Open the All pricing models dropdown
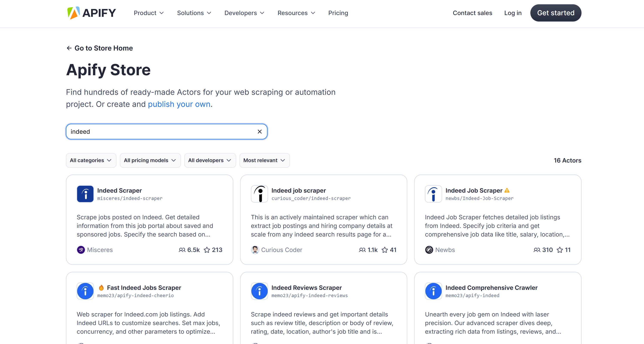The width and height of the screenshot is (644, 344). 150,160
